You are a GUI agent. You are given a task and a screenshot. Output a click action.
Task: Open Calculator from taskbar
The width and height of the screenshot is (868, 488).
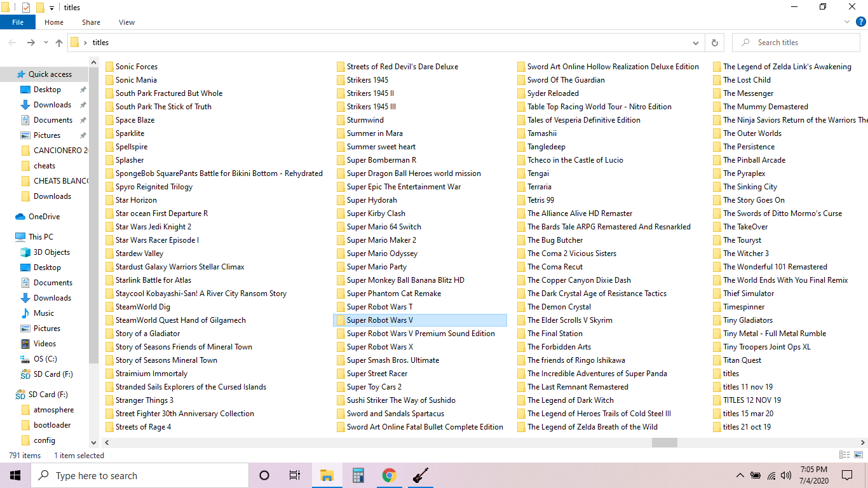(x=358, y=475)
